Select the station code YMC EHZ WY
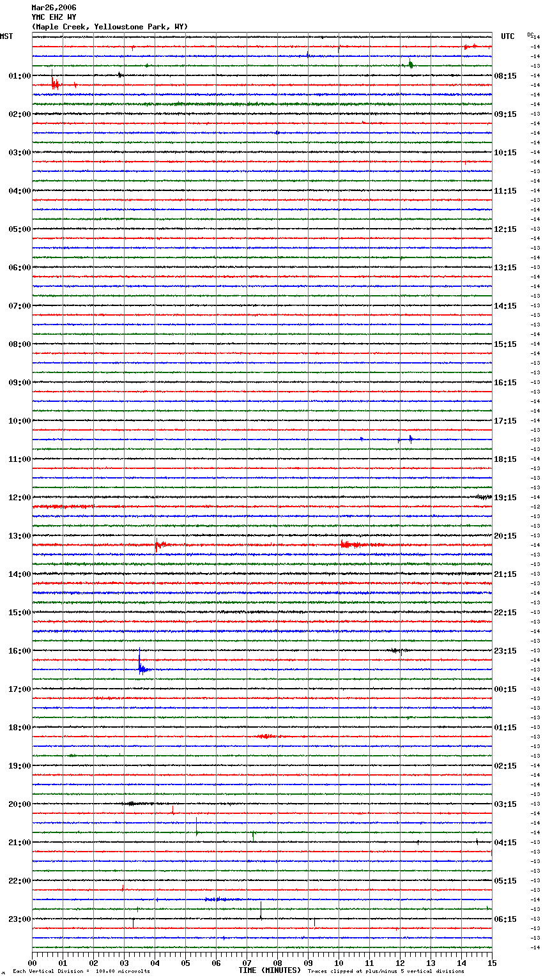This screenshot has width=543, height=980. [x=54, y=17]
